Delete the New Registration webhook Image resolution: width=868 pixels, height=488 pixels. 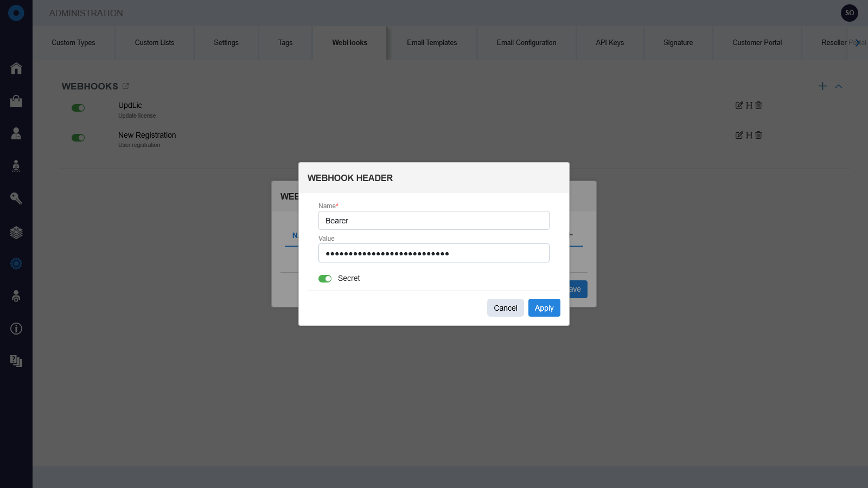(x=758, y=135)
